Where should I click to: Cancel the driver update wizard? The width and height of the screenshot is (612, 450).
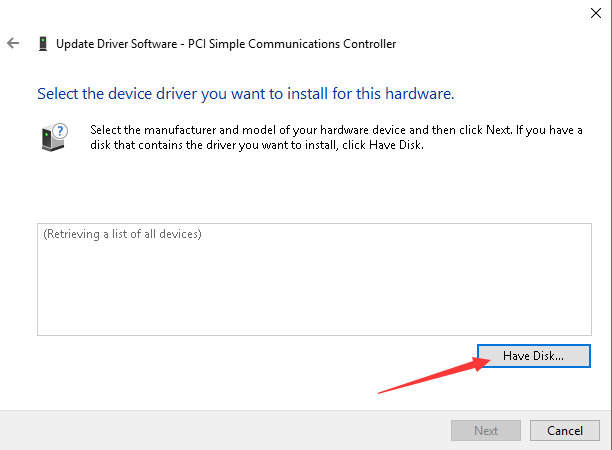[564, 430]
